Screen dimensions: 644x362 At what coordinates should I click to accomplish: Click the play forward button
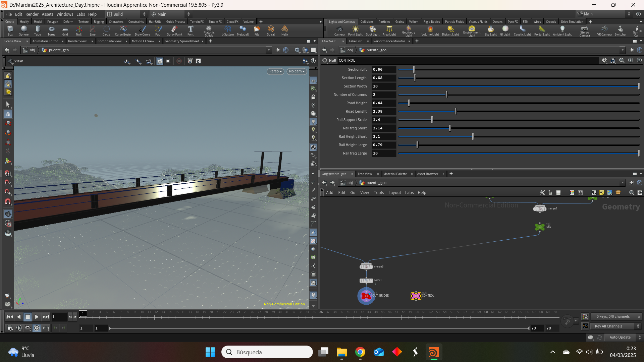37,317
